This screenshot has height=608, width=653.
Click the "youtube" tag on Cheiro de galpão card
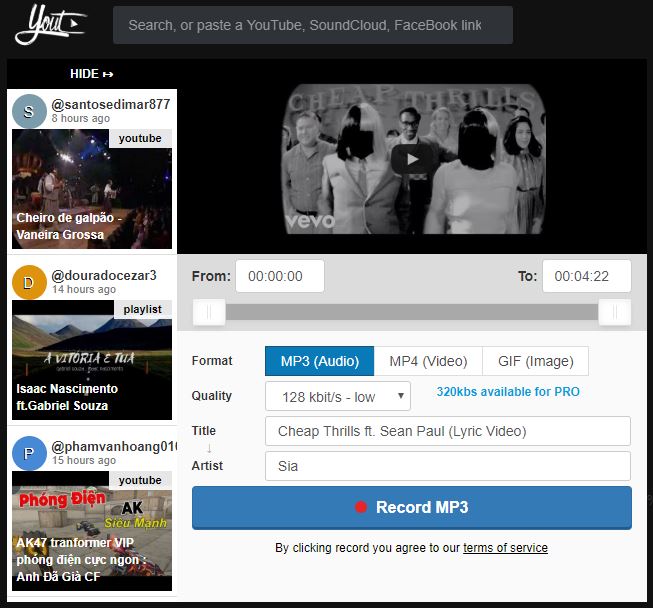(x=140, y=138)
